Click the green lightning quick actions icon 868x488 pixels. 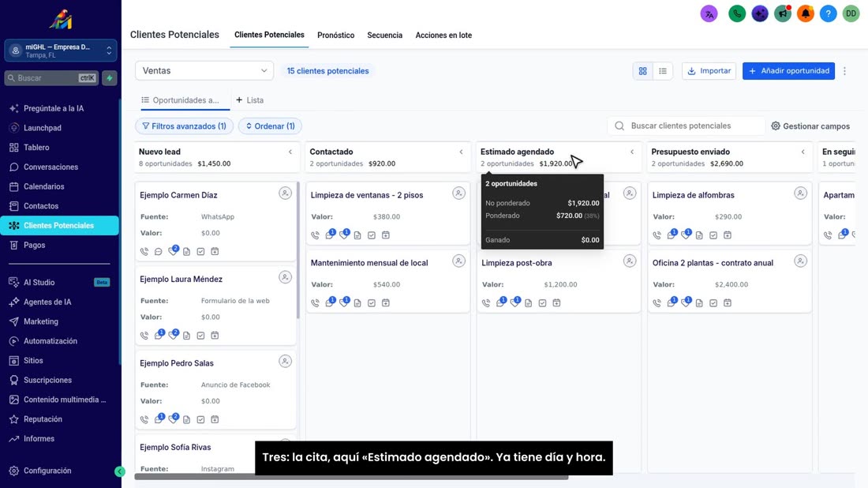click(110, 78)
